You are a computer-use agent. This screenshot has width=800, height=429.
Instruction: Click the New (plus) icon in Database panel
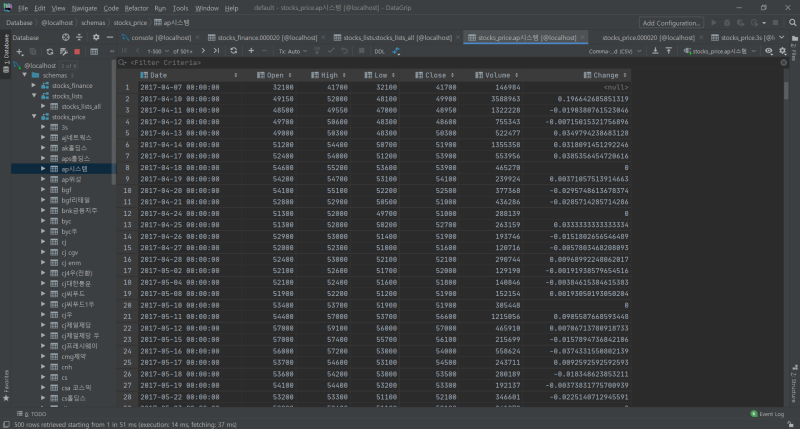[x=19, y=52]
